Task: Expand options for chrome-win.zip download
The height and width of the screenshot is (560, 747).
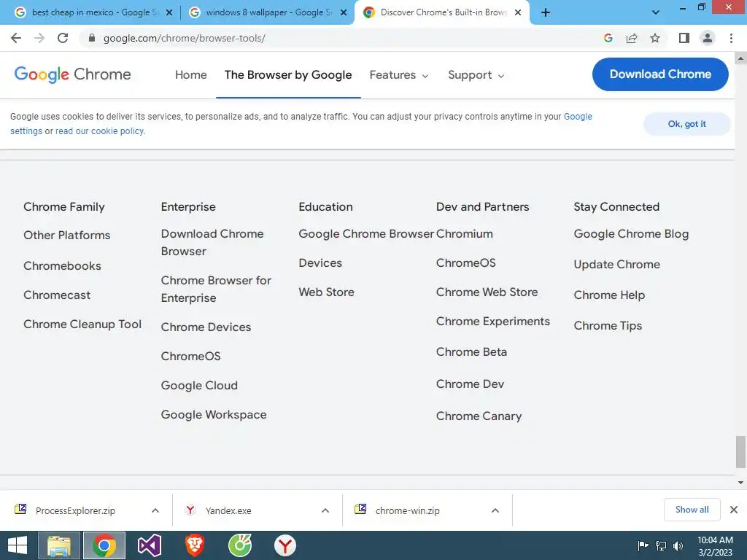Action: coord(495,510)
